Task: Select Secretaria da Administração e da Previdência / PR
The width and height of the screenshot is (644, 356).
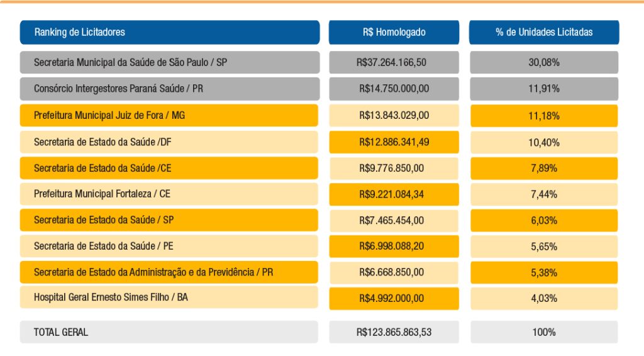Action: pyautogui.click(x=169, y=272)
